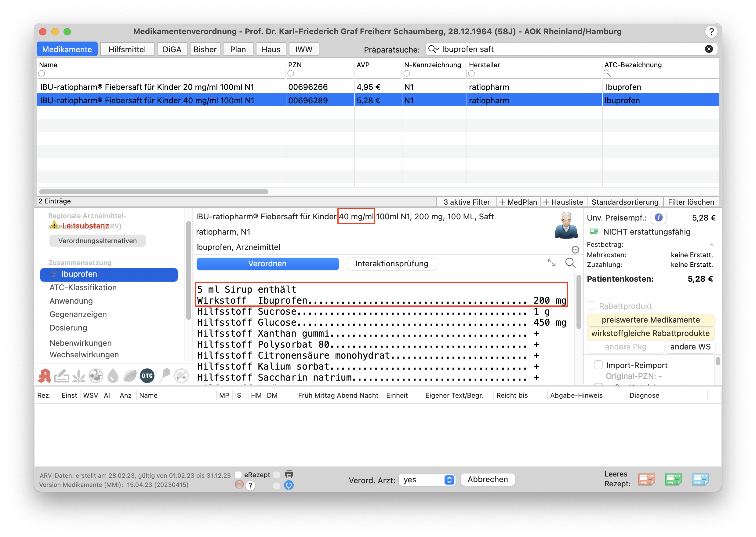The height and width of the screenshot is (537, 756).
Task: Switch to the IWW tab
Action: 304,49
